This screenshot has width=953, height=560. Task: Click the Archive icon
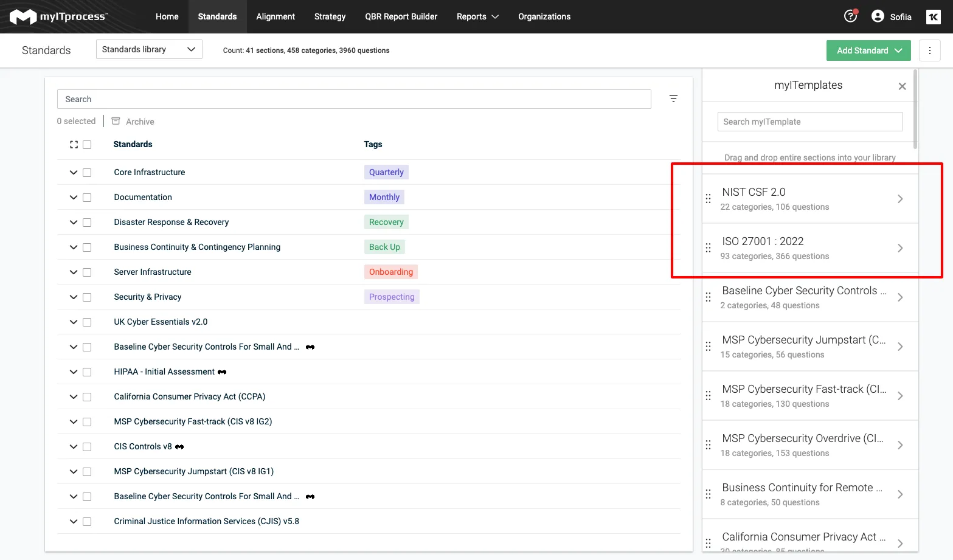click(116, 121)
